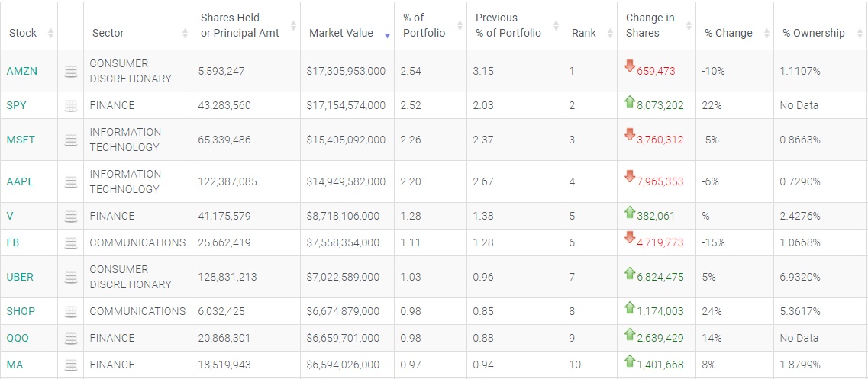The width and height of the screenshot is (868, 379).
Task: Open the MA stock link
Action: click(x=15, y=365)
